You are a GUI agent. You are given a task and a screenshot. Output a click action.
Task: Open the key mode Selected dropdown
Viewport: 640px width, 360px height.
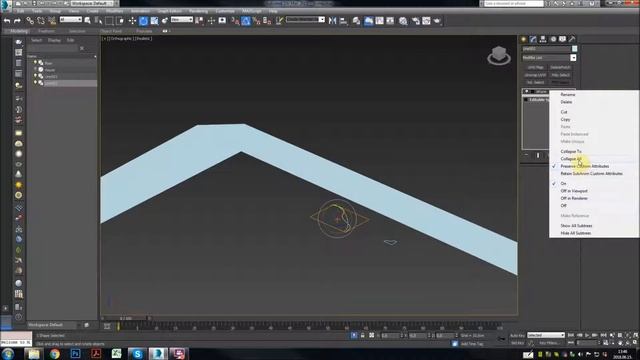click(x=546, y=335)
